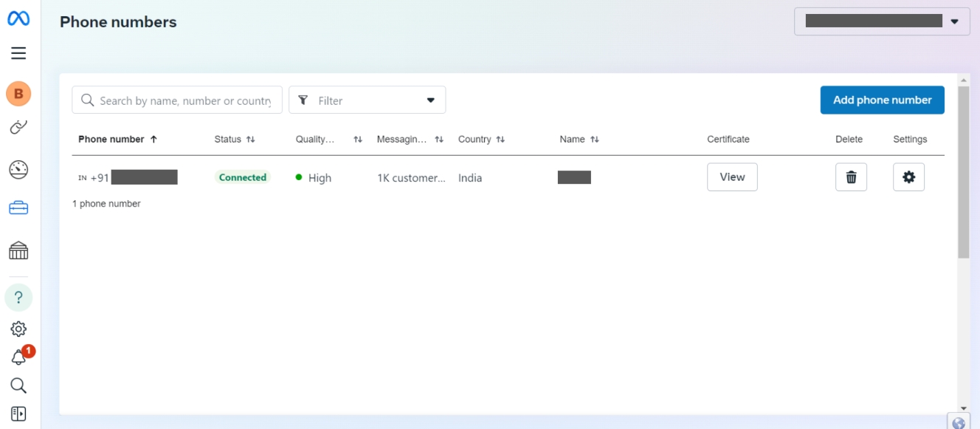980x429 pixels.
Task: Click View to see the certificate
Action: click(x=732, y=177)
